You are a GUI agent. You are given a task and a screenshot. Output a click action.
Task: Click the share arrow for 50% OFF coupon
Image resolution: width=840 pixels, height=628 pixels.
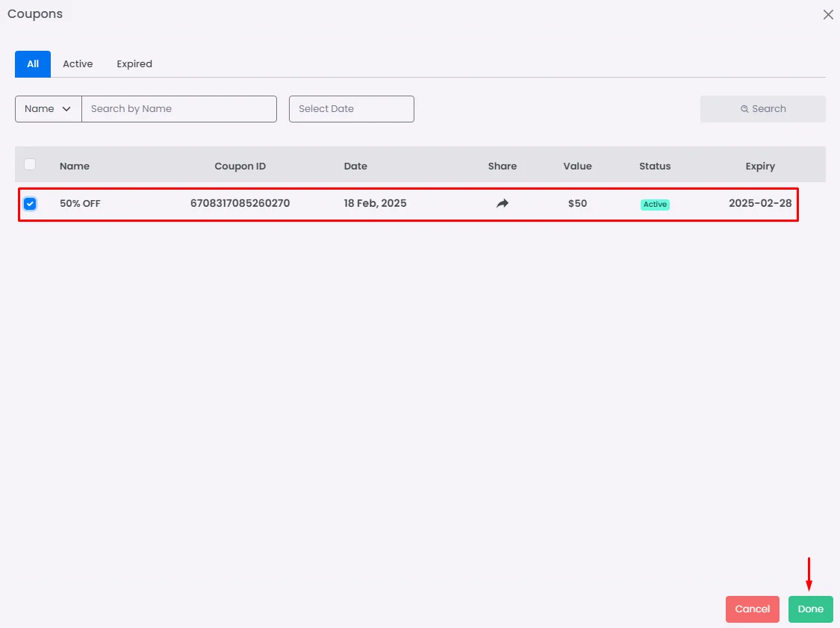(x=502, y=203)
